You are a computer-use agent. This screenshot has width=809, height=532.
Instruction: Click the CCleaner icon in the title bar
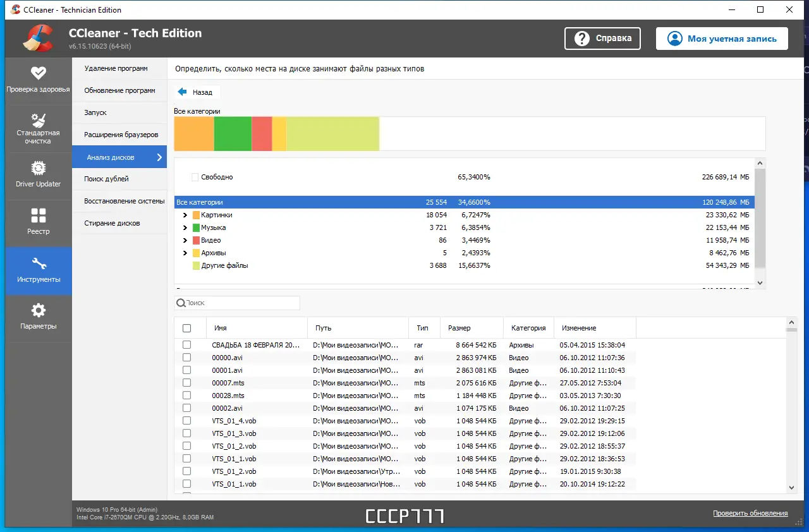coord(15,9)
